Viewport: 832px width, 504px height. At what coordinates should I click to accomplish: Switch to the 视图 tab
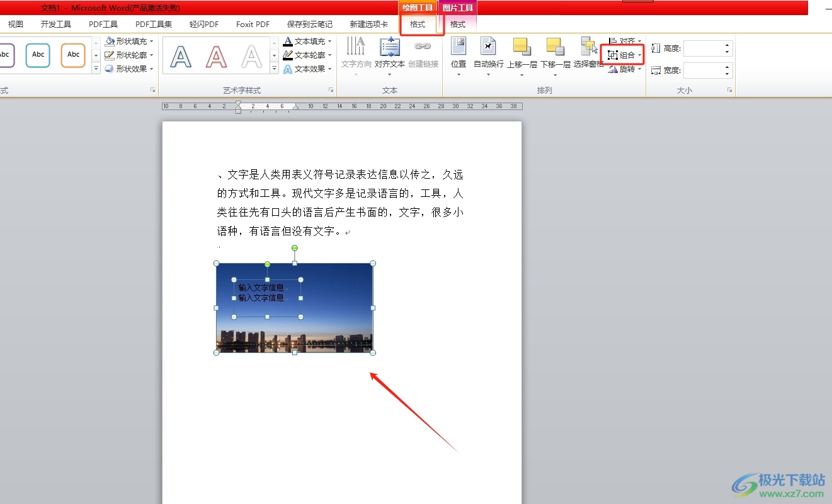(x=16, y=25)
